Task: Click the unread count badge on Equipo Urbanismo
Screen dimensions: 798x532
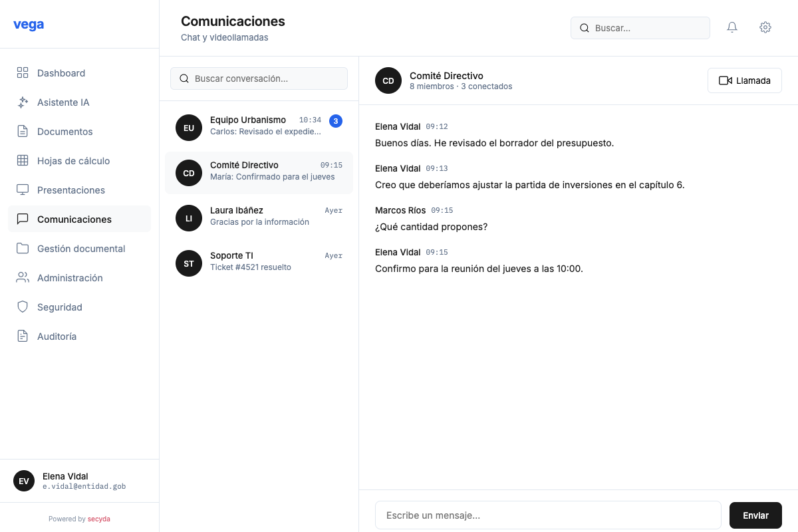Action: tap(336, 121)
